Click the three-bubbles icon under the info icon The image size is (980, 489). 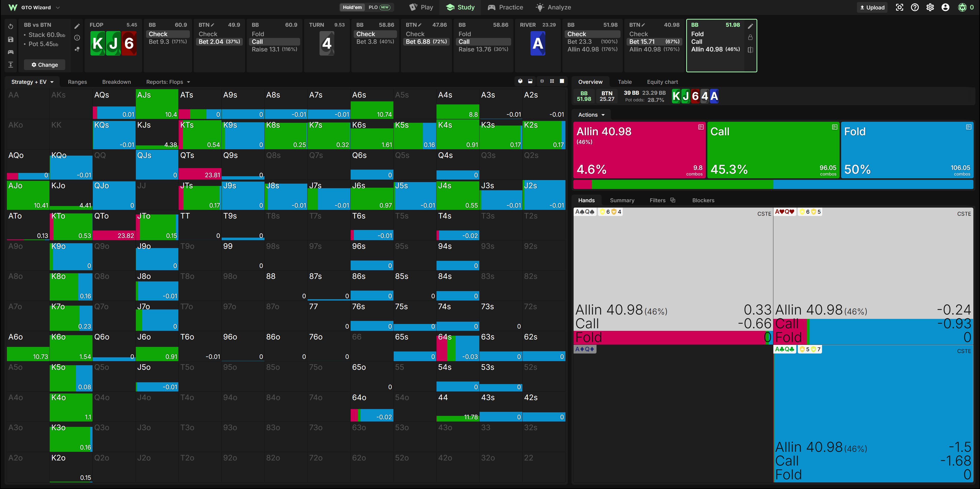coord(77,49)
